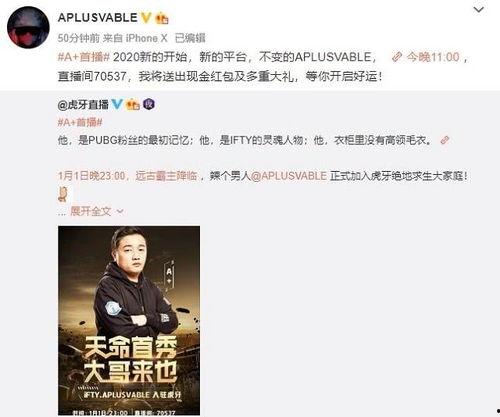This screenshot has height=417, width=500.
Task: Open the #A+首播# hashtag in the repost
Action: click(x=80, y=122)
